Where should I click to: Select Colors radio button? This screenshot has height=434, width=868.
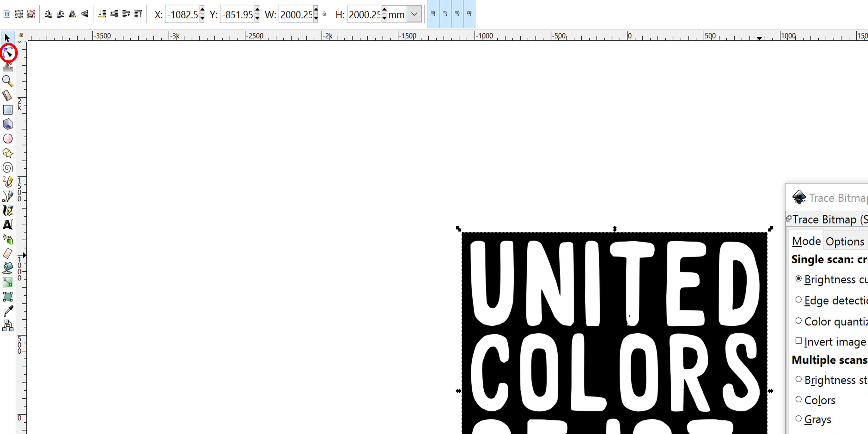point(799,399)
